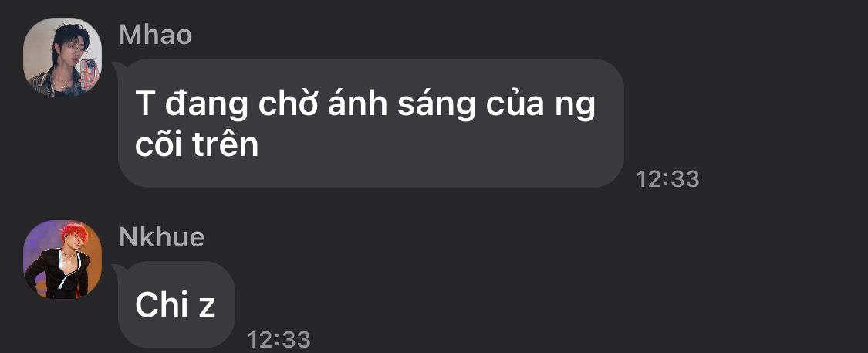
Task: Select the message bubble starting "T đang chờ"
Action: [371, 123]
